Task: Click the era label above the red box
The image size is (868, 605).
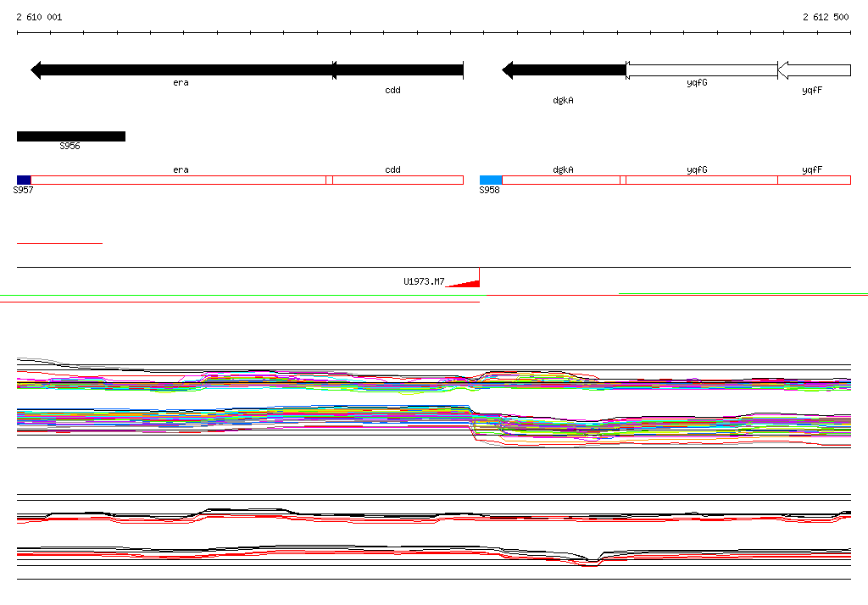Action: (181, 170)
